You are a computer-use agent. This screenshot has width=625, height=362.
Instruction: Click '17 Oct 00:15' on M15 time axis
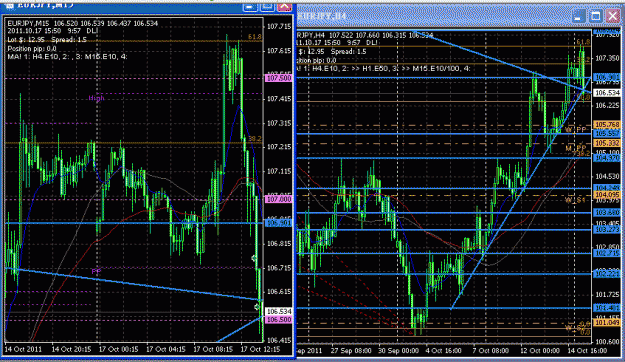coord(118,349)
